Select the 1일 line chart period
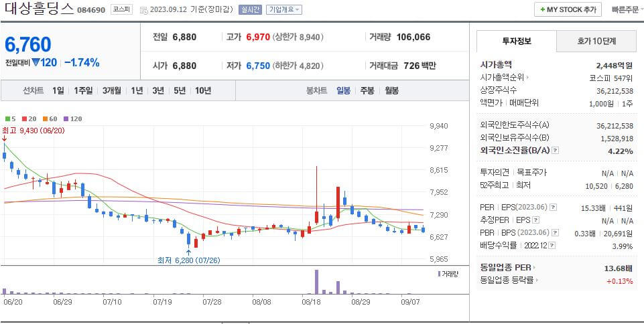 click(x=58, y=90)
